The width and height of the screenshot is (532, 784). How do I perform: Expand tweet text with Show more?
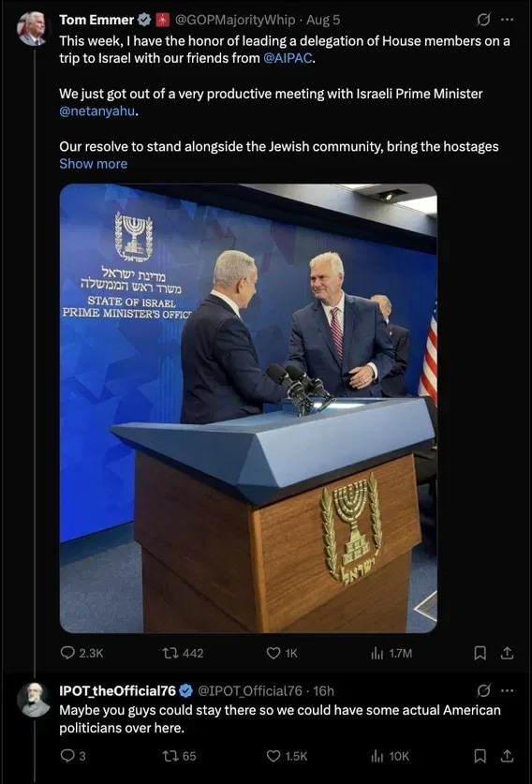click(93, 164)
